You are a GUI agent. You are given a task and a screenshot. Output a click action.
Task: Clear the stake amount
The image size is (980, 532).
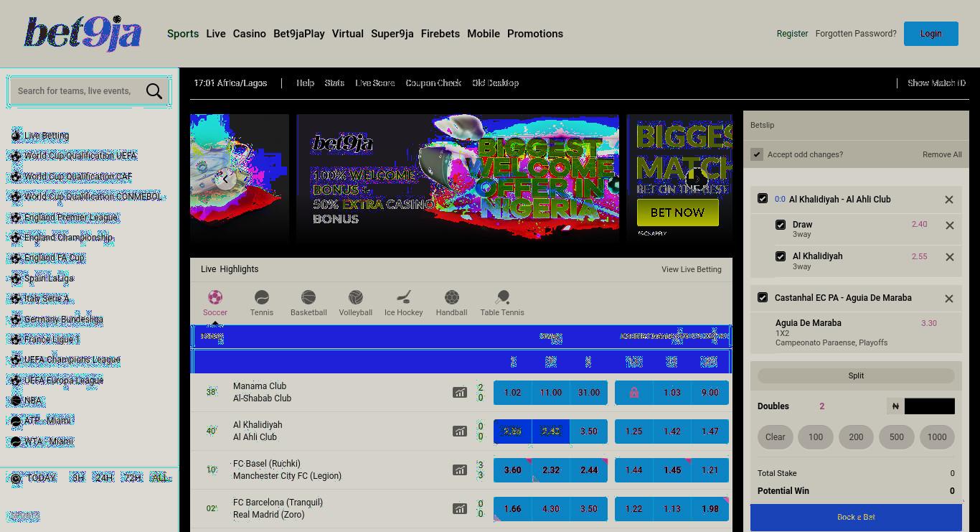coord(776,437)
